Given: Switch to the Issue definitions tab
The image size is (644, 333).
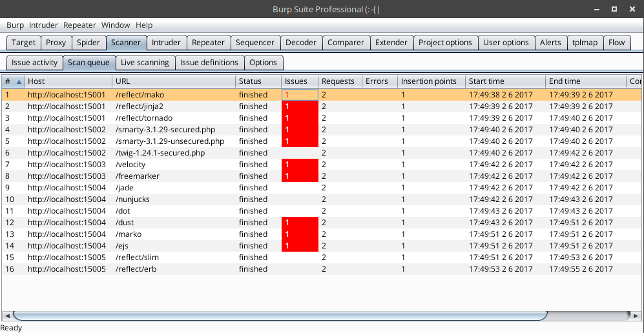Looking at the screenshot, I should click(209, 63).
